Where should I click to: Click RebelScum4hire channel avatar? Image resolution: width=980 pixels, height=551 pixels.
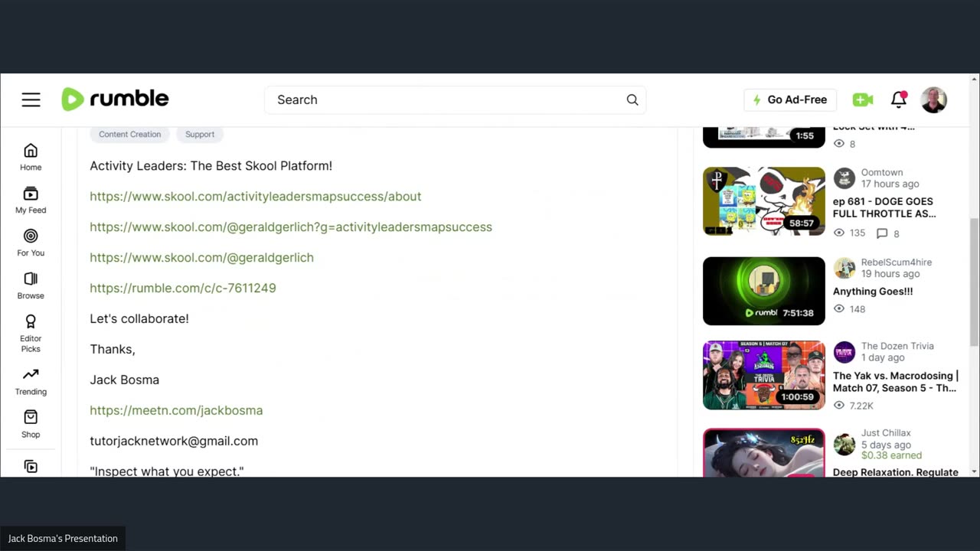844,268
